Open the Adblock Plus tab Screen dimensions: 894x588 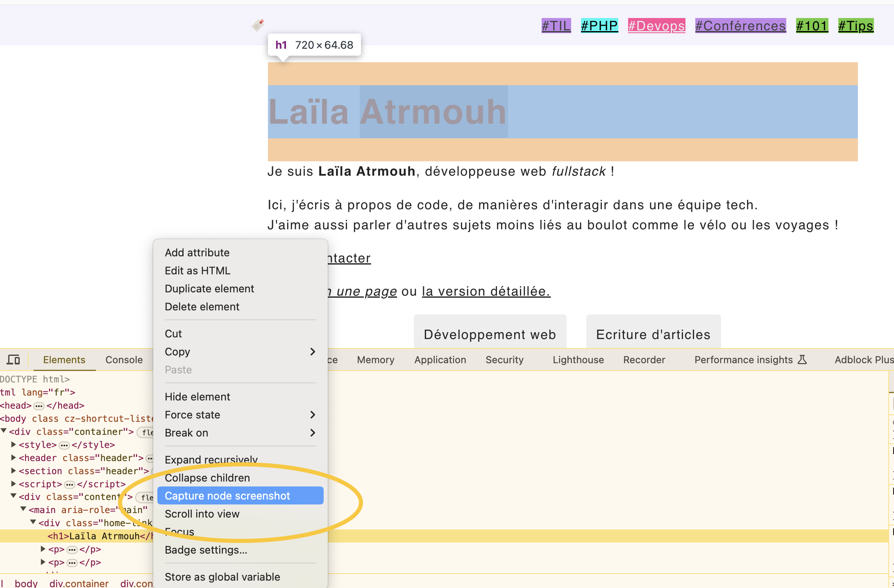[864, 360]
